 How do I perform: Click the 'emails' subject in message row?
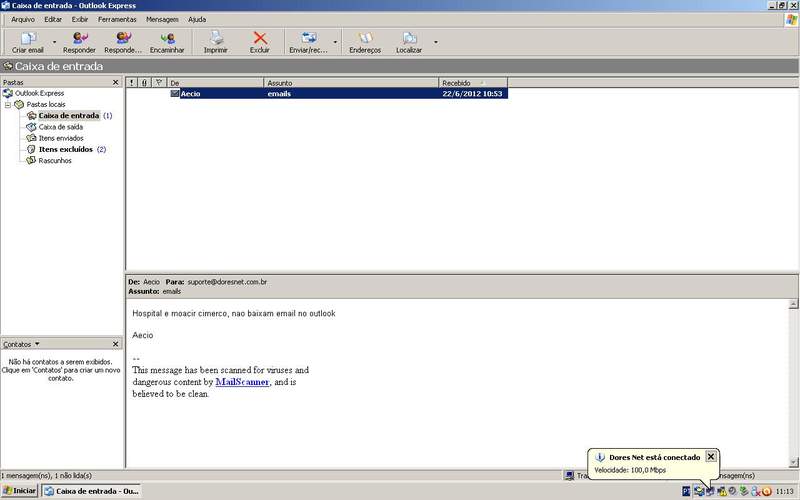[279, 93]
